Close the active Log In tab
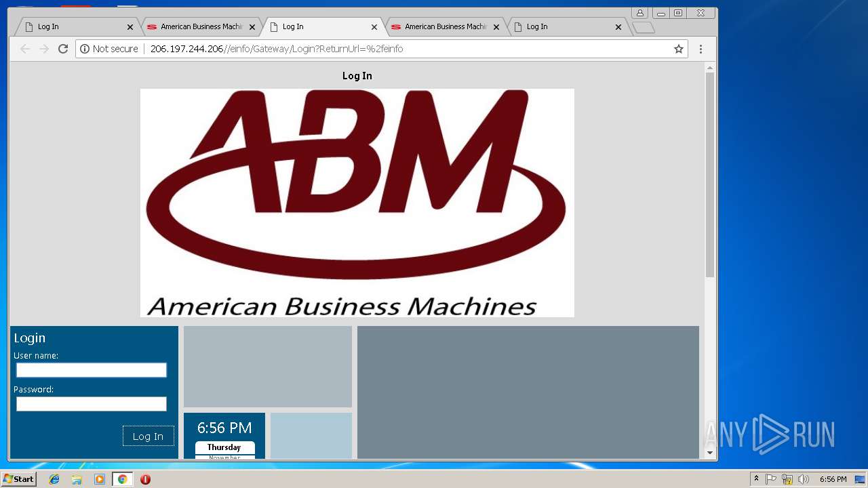868x488 pixels. (374, 27)
